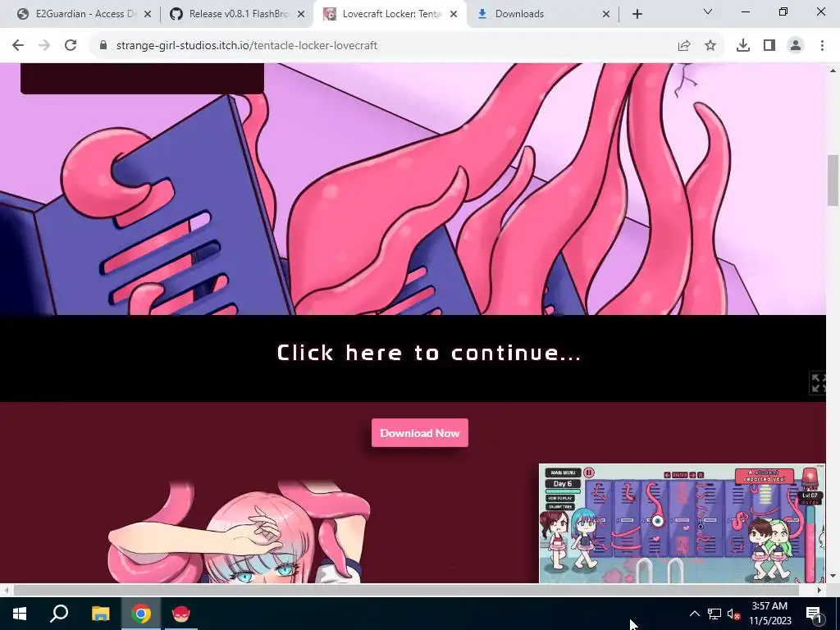840x630 pixels.
Task: Open the red FlashBrowser taskbar app
Action: pos(181,614)
